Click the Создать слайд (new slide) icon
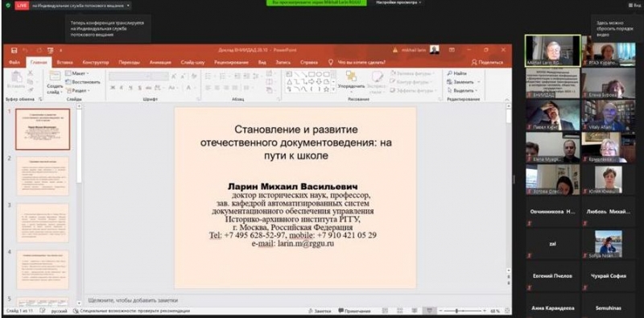The image size is (644, 318). 55,76
